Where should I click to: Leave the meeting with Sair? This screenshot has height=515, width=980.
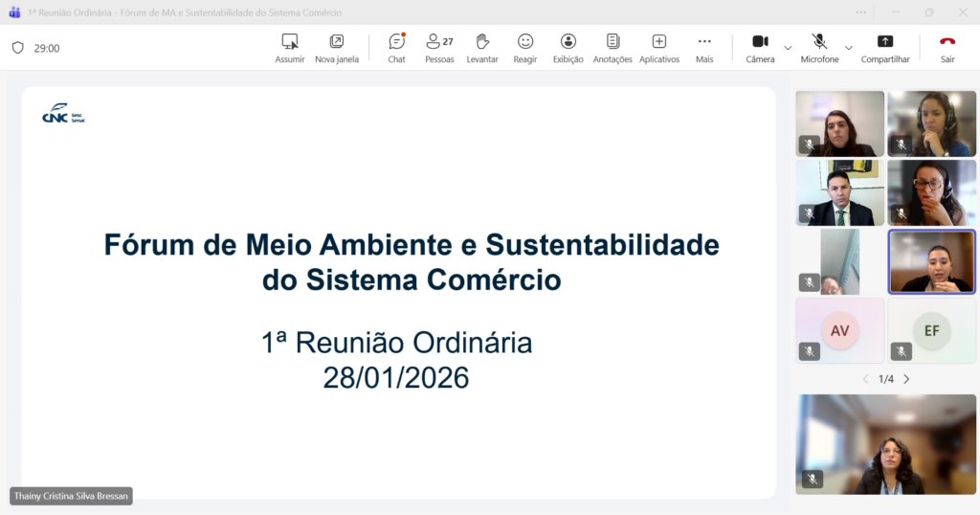(947, 48)
